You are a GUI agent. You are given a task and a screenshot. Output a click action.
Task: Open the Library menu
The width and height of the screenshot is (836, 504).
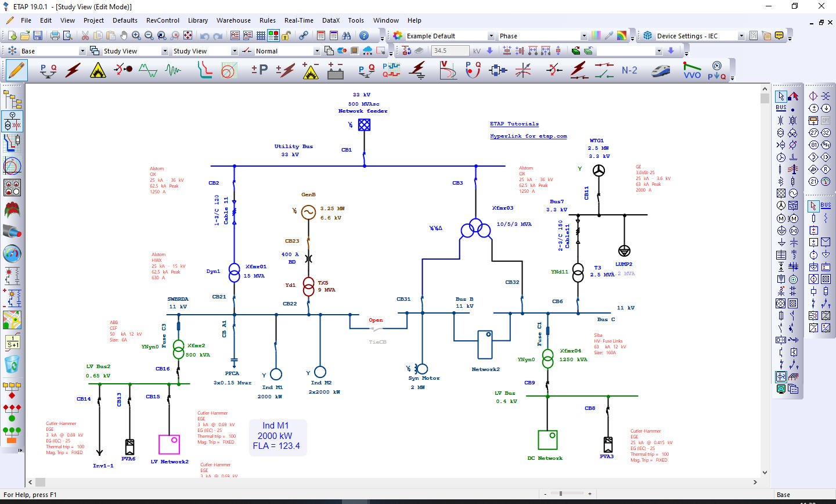coord(198,20)
